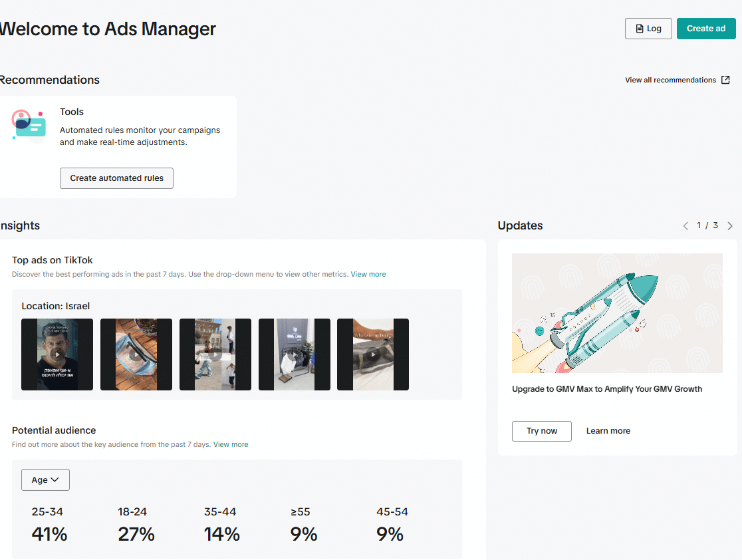Image resolution: width=742 pixels, height=560 pixels.
Task: Open the Learn more link
Action: tap(608, 431)
